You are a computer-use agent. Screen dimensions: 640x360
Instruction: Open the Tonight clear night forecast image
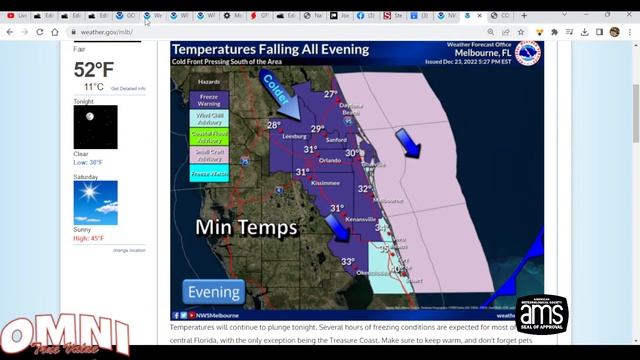pyautogui.click(x=96, y=127)
